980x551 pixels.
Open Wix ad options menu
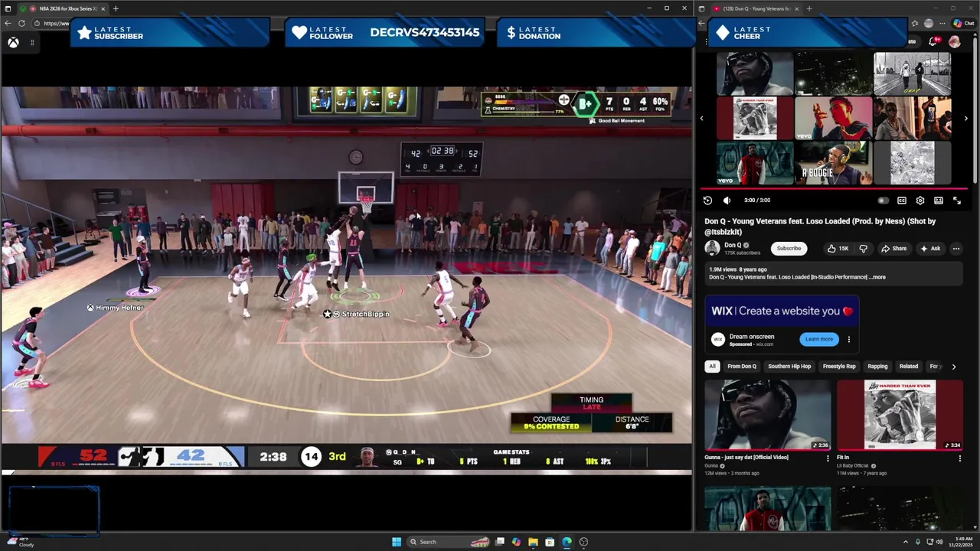point(848,339)
